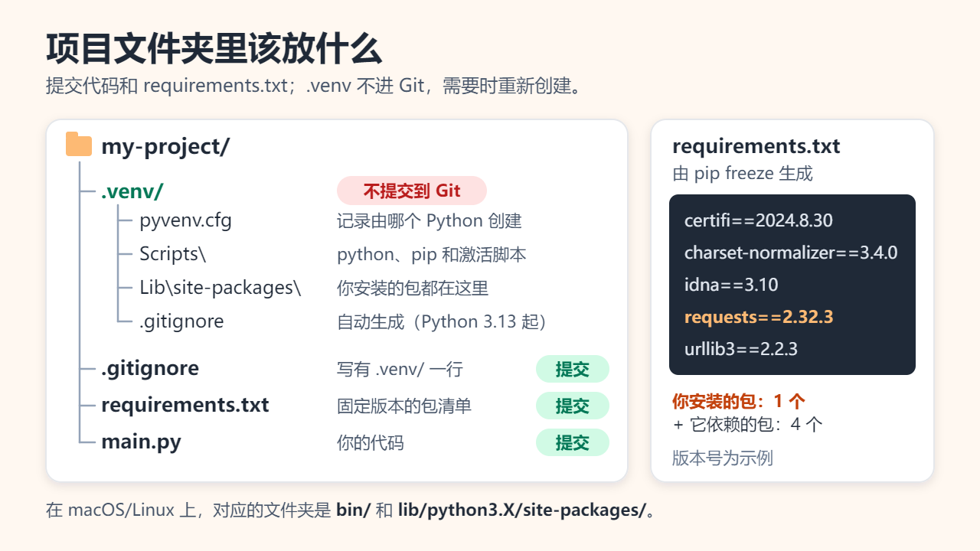Select requirements.txt in the project tree
980x551 pixels.
[185, 405]
